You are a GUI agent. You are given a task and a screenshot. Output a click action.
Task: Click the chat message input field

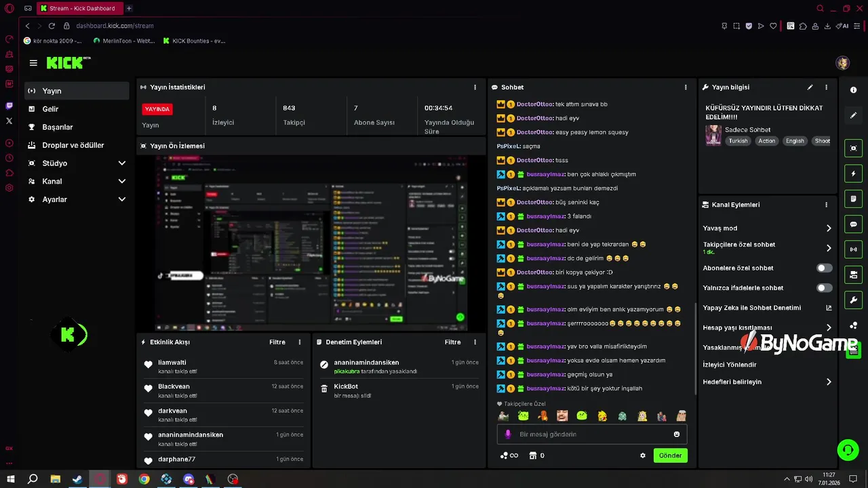click(592, 434)
